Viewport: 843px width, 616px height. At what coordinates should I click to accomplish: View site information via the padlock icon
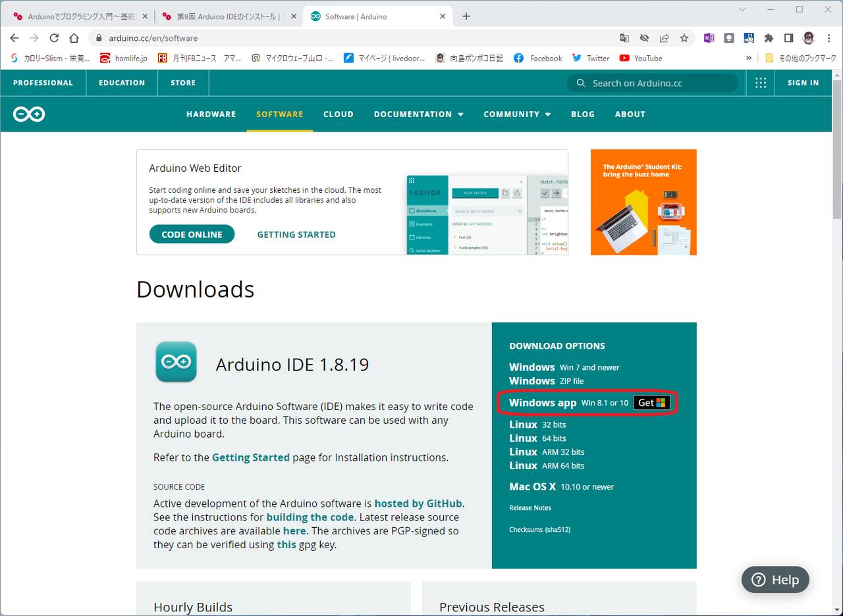[x=100, y=38]
